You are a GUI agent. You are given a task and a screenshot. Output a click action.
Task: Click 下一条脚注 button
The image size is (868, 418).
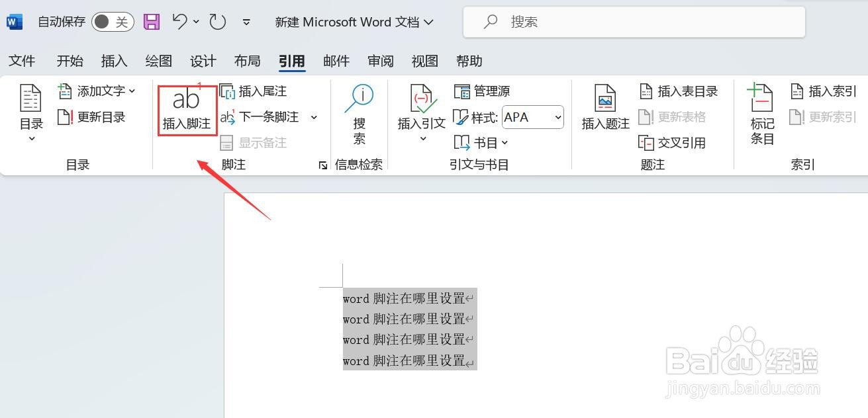pyautogui.click(x=260, y=117)
